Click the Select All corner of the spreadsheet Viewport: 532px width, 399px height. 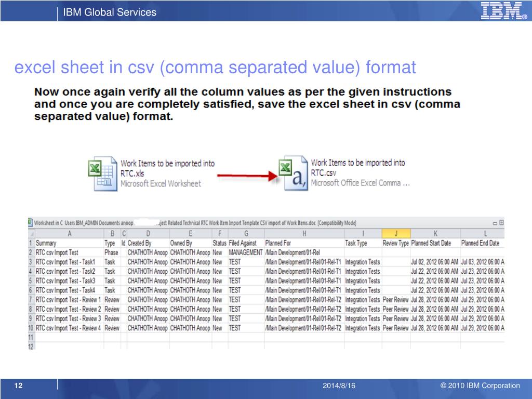click(31, 233)
